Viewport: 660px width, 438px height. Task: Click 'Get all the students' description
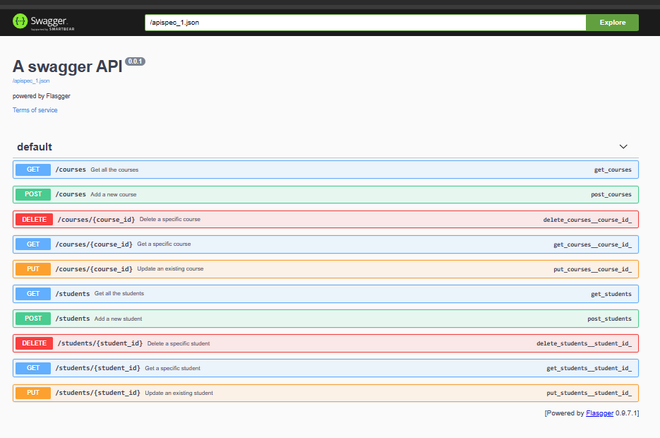point(119,293)
